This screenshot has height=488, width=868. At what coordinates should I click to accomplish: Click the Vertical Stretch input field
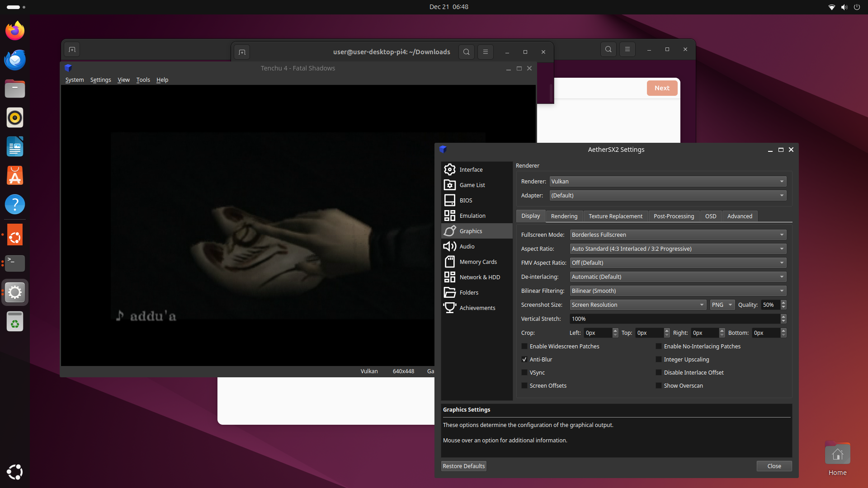click(674, 319)
